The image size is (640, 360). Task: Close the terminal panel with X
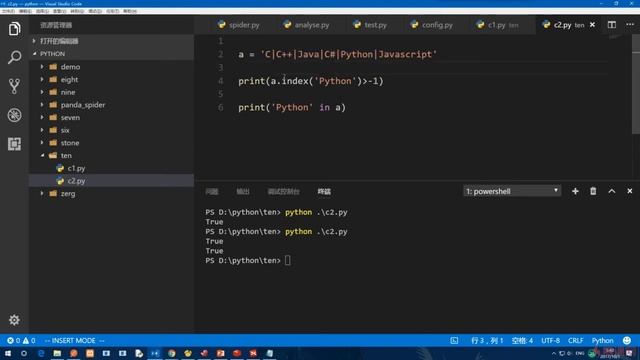coord(629,191)
